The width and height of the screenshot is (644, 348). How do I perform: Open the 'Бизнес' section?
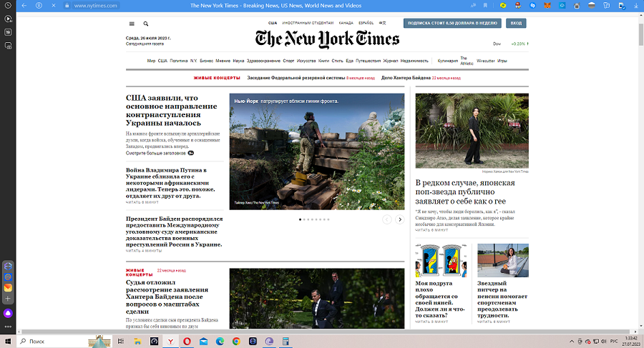[207, 61]
